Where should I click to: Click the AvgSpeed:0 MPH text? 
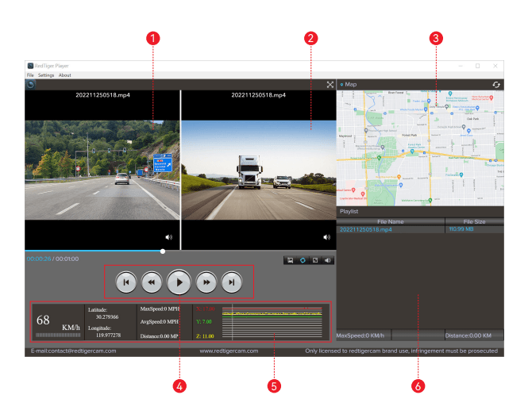click(160, 322)
